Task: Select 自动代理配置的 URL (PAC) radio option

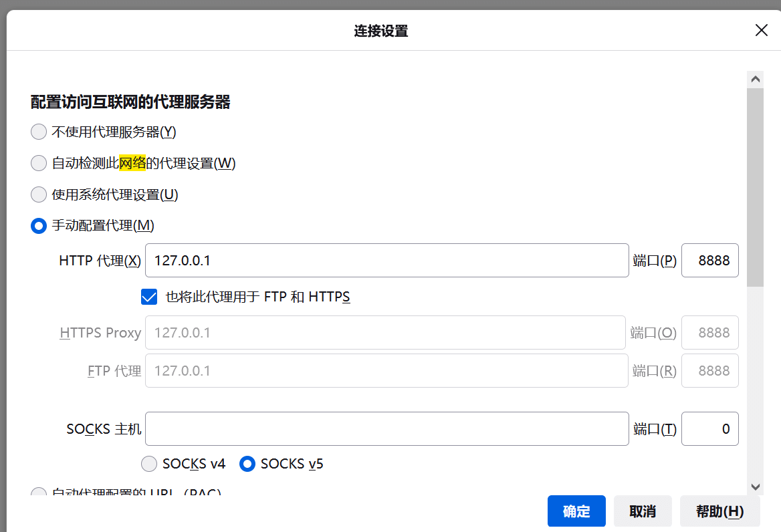Action: [x=38, y=492]
